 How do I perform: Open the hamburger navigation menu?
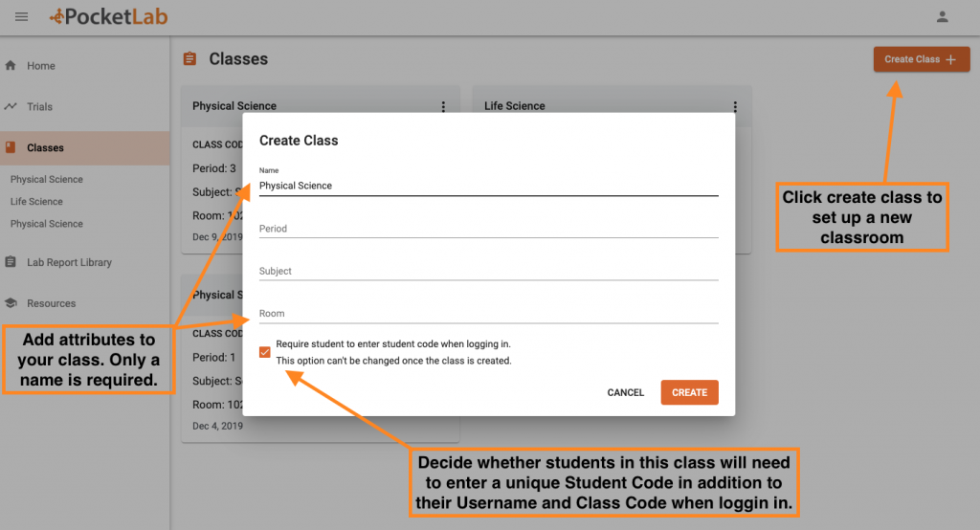(x=22, y=16)
